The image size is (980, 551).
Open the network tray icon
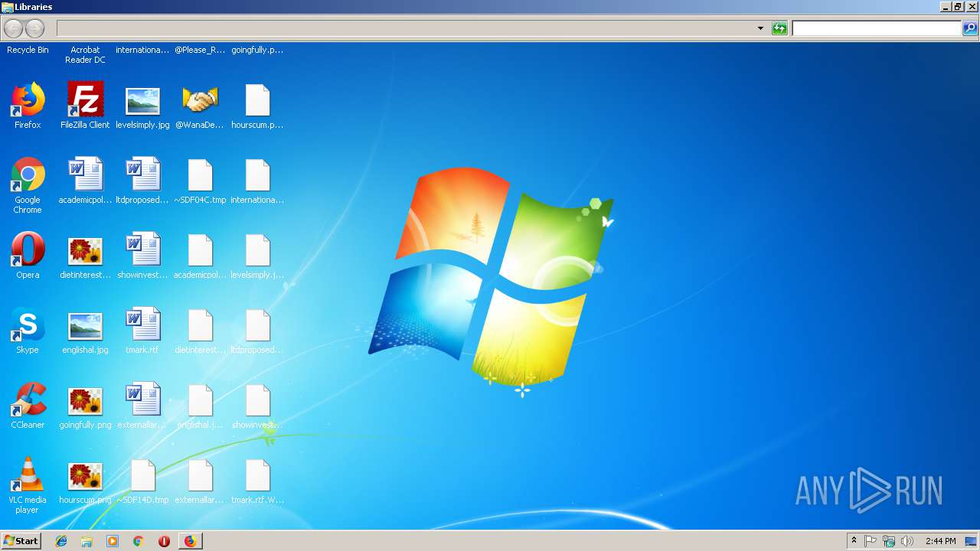(x=889, y=541)
